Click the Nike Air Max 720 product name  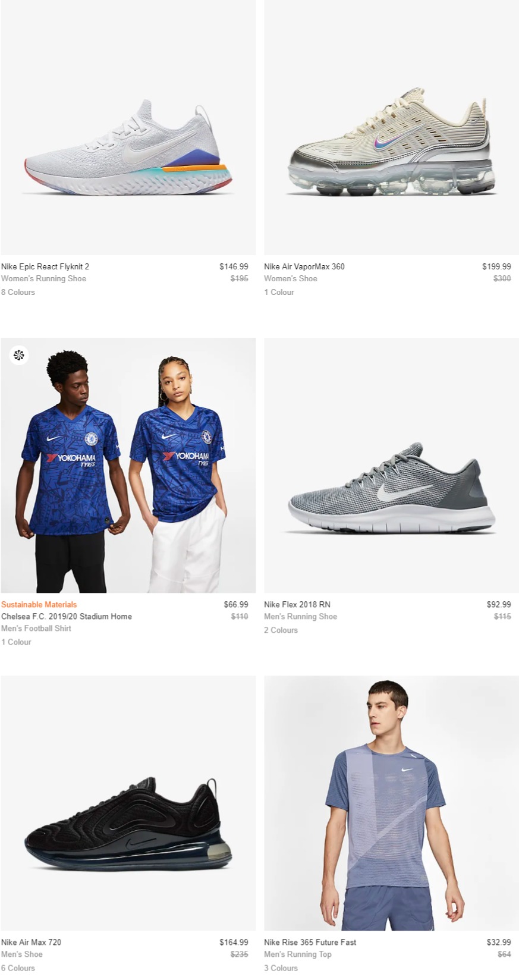[31, 942]
